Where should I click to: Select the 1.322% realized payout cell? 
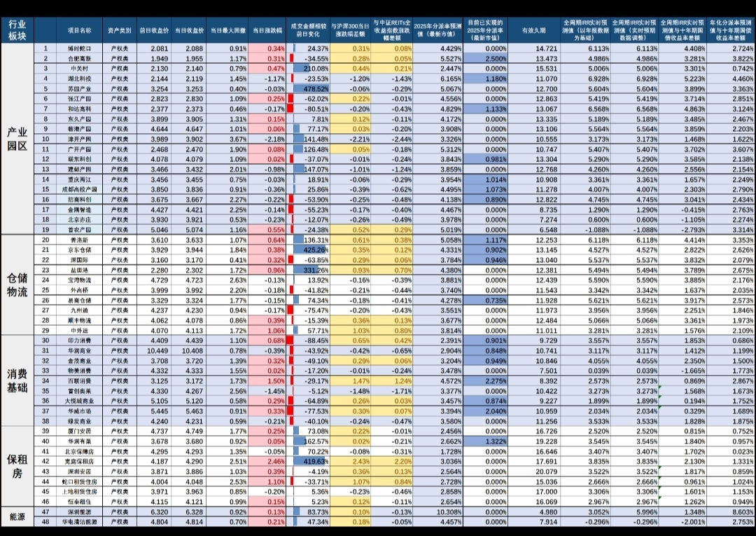coord(486,441)
